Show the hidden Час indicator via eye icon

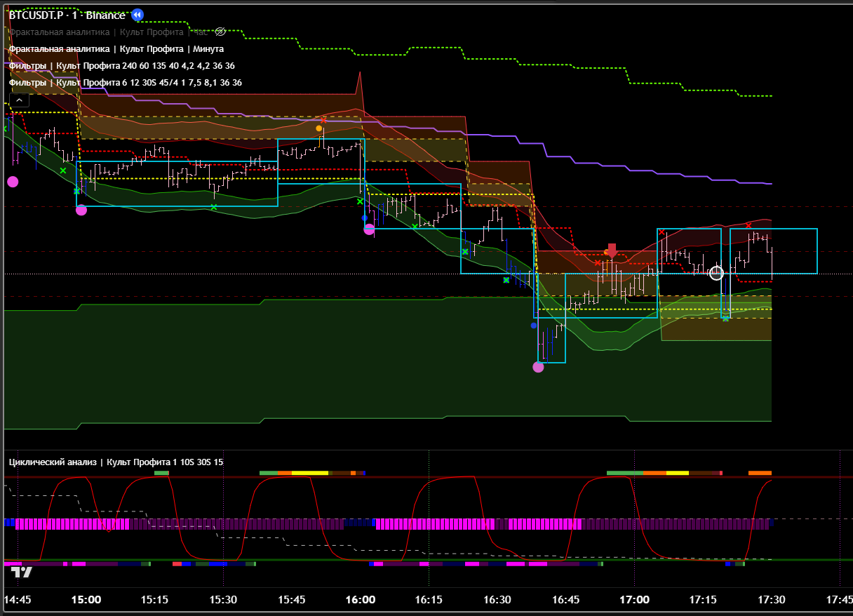coord(220,32)
